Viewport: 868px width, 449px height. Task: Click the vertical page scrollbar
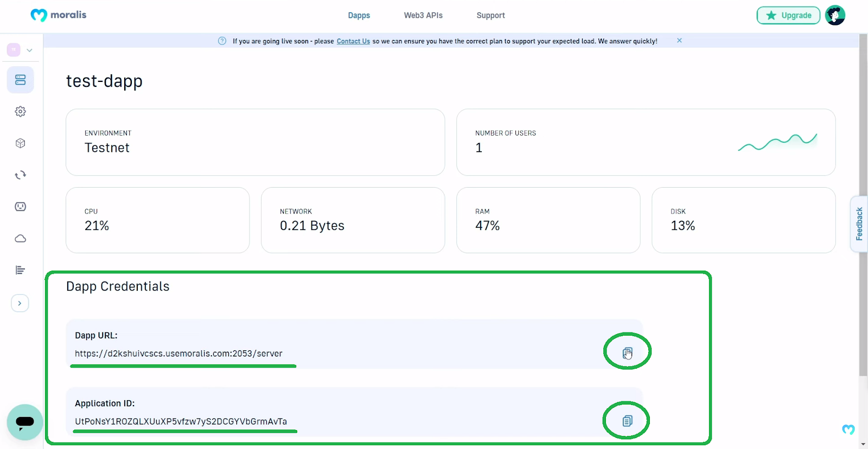[x=863, y=205]
